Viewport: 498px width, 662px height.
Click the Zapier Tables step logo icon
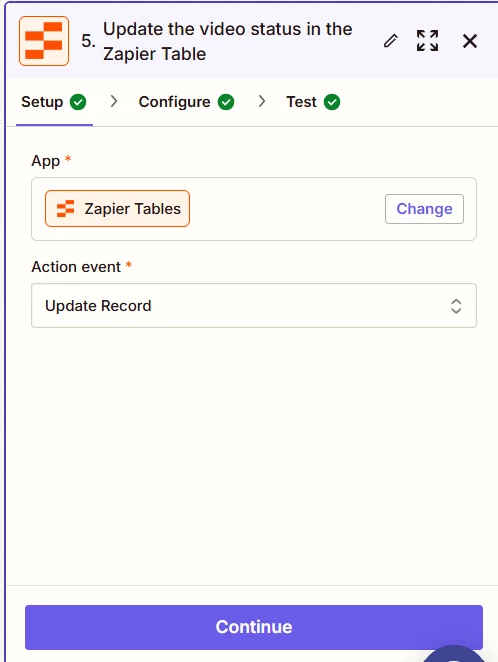(44, 41)
